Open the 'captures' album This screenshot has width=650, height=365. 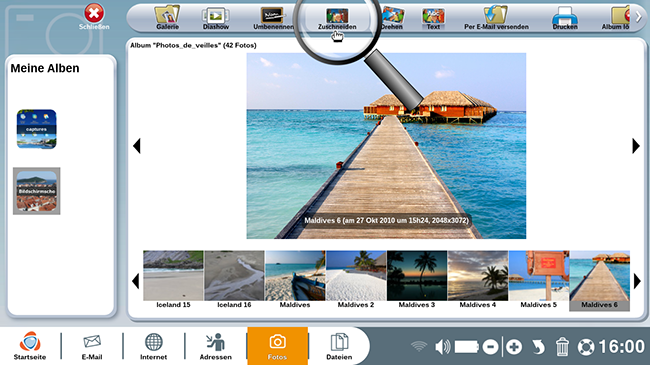tap(36, 129)
